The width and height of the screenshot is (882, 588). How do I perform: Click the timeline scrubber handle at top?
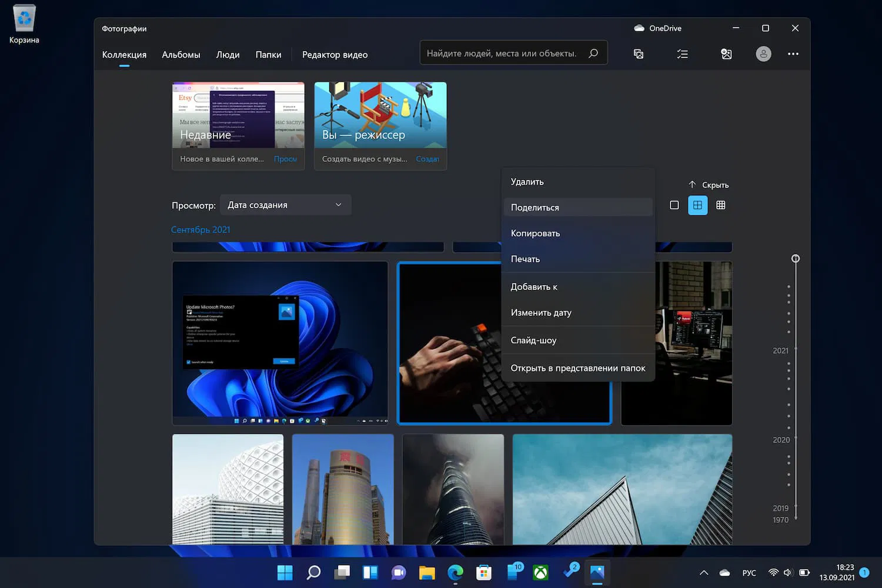796,259
